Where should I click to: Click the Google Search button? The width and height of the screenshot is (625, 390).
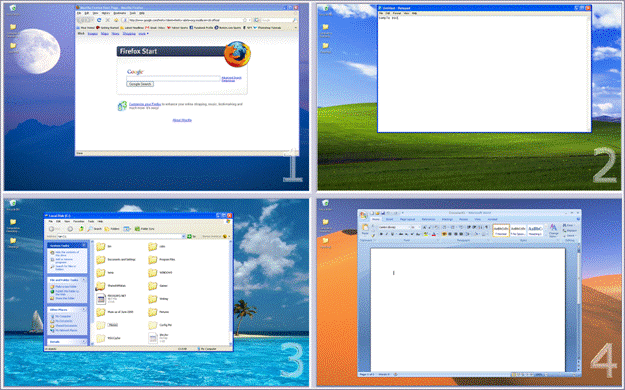[140, 84]
